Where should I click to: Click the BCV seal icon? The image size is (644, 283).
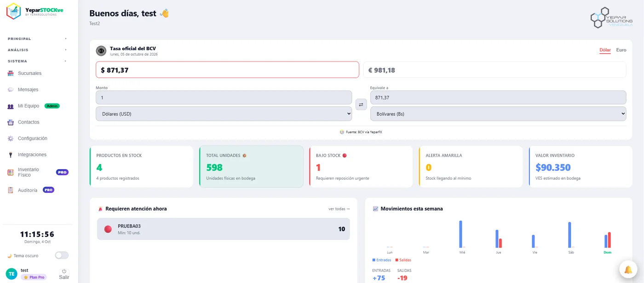[101, 51]
